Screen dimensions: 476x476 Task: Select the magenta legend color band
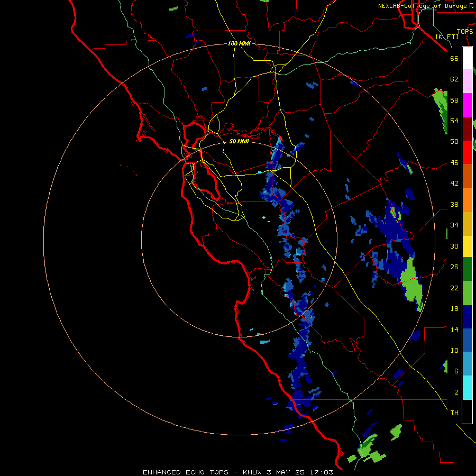[x=467, y=105]
